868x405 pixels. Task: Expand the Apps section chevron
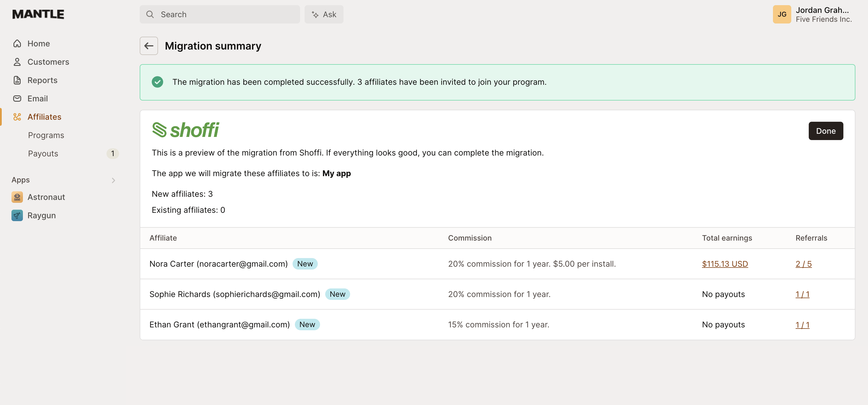[x=113, y=180]
